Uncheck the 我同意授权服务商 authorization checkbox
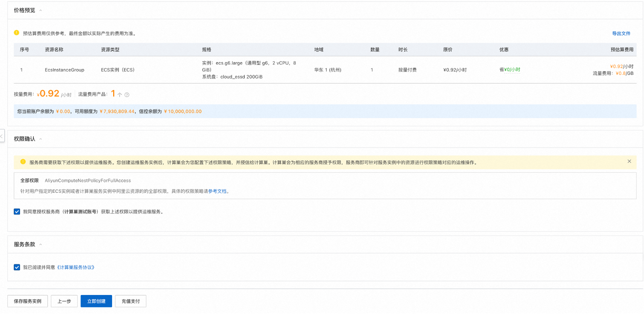 tap(17, 212)
